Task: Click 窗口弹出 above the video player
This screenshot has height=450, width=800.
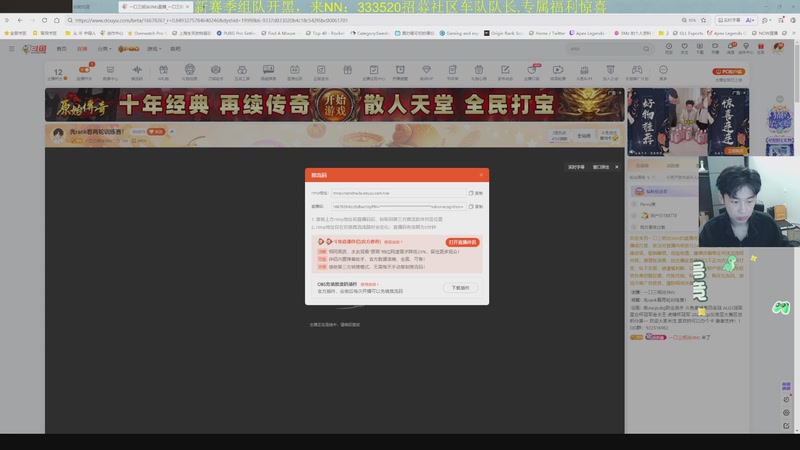Action: (x=601, y=167)
